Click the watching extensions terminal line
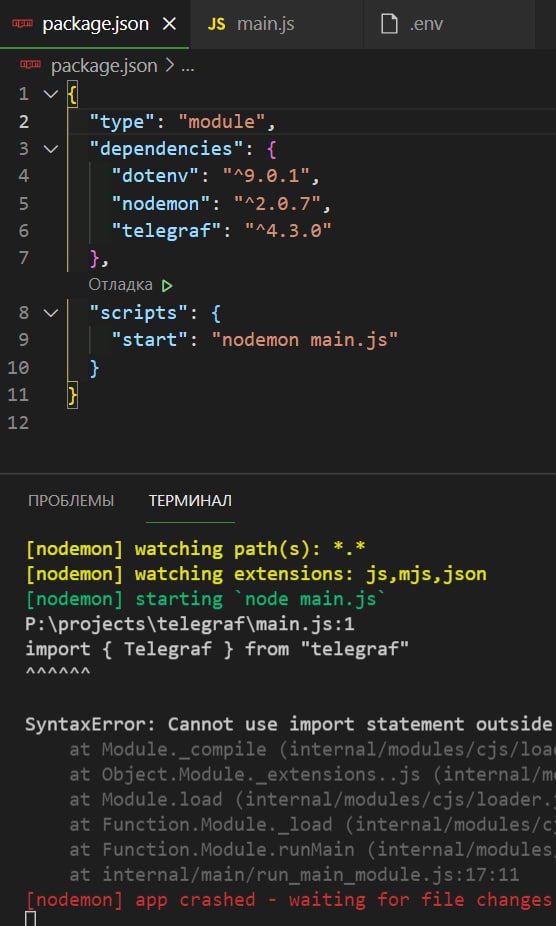The width and height of the screenshot is (556, 926). (256, 573)
